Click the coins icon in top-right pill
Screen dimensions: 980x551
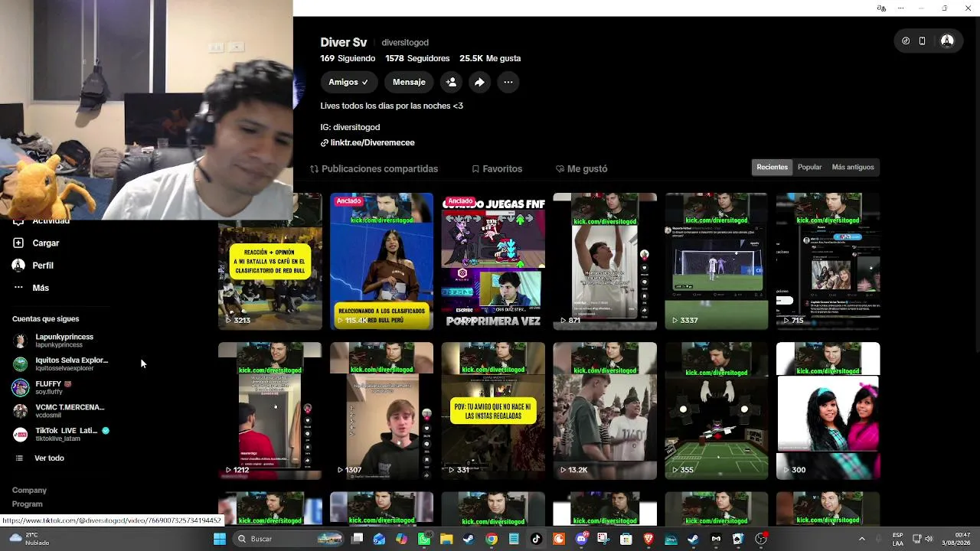(x=906, y=41)
